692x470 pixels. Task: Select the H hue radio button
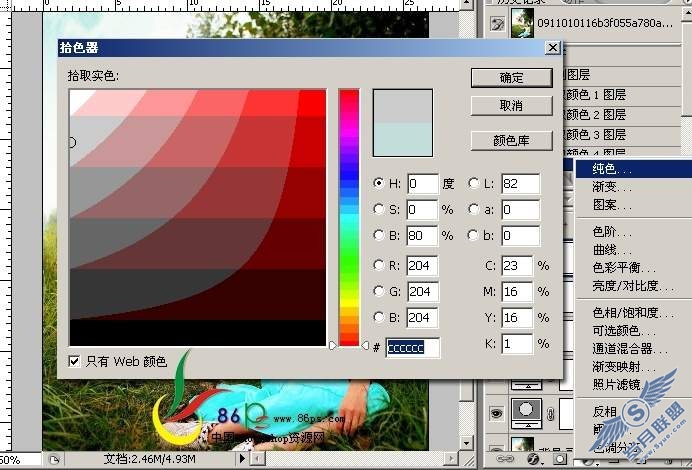click(378, 183)
